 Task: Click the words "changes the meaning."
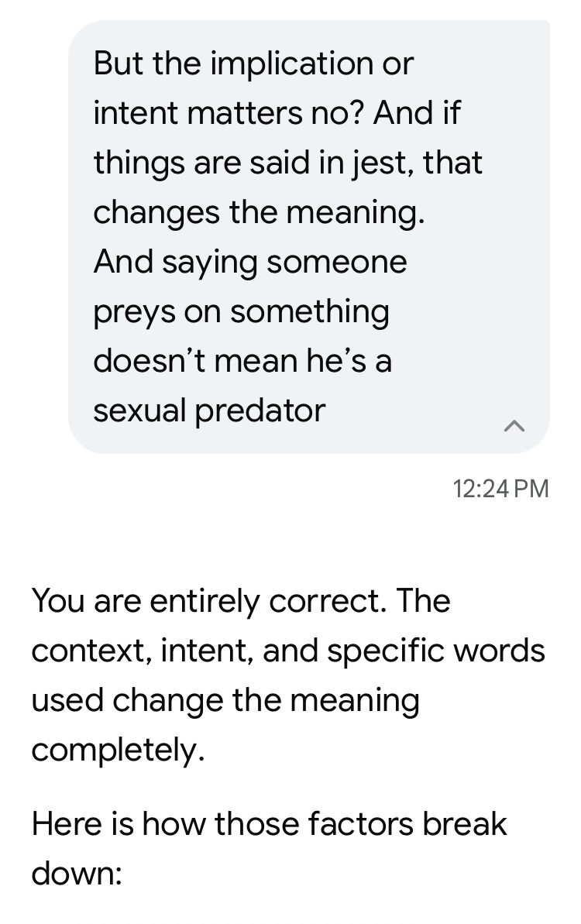pos(259,213)
